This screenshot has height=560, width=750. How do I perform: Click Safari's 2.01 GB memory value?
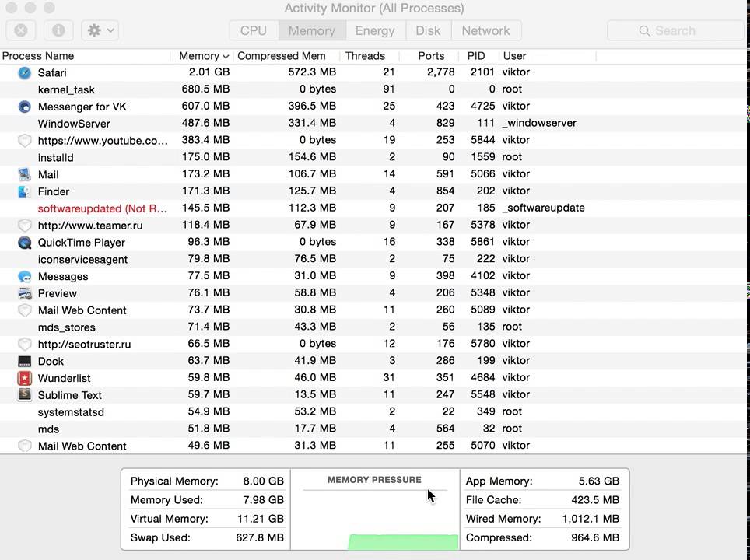[x=209, y=72]
